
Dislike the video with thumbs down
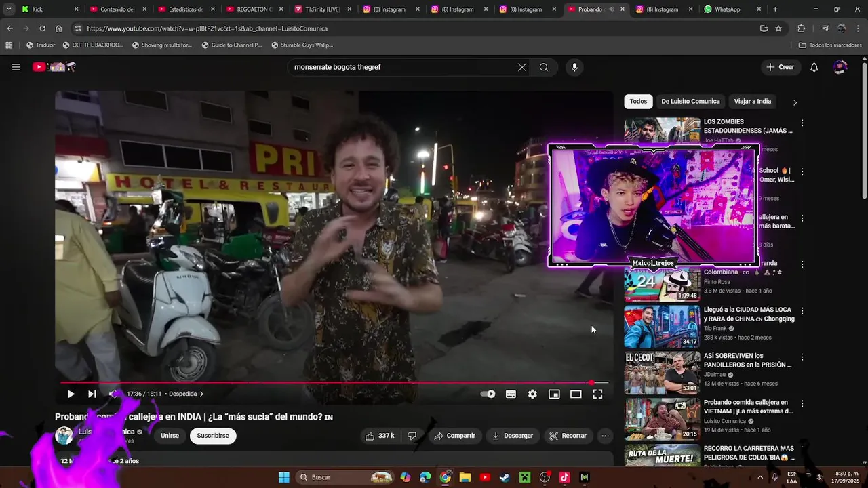[412, 436]
